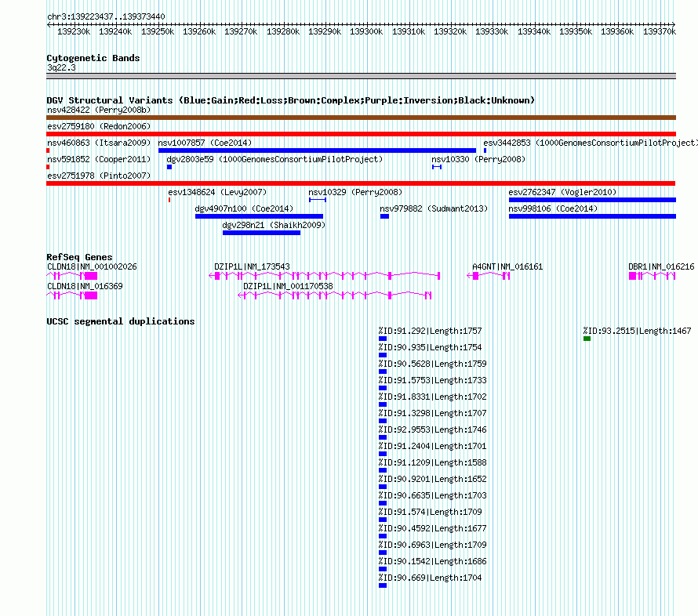This screenshot has width=698, height=616.
Task: Select the red esv2751978 loss bar
Action: 361,183
